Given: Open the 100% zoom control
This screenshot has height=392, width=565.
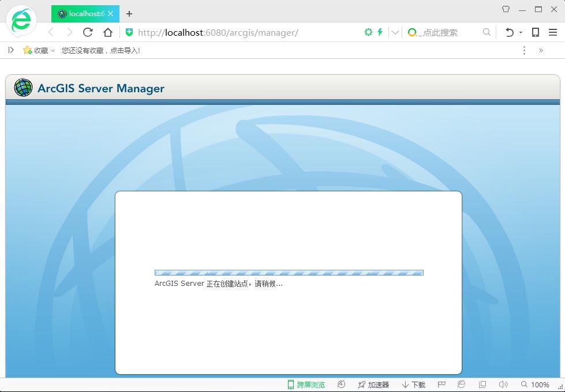Looking at the screenshot, I should [535, 385].
